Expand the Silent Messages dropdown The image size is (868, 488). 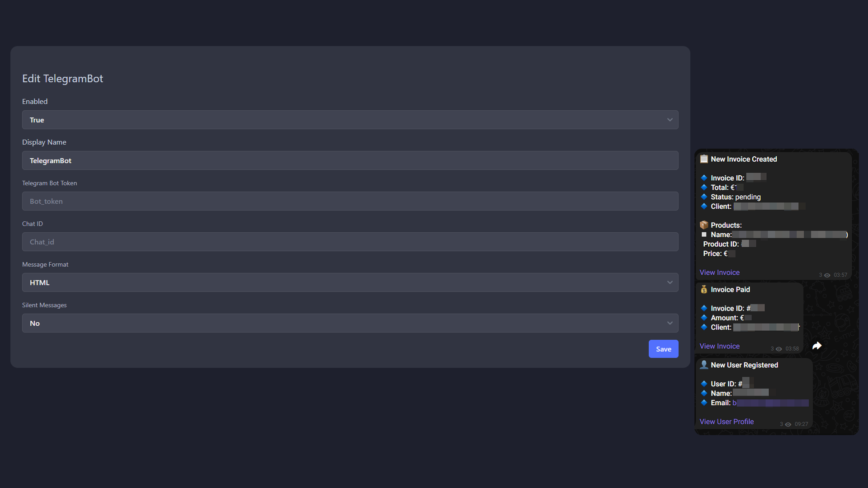click(x=350, y=323)
